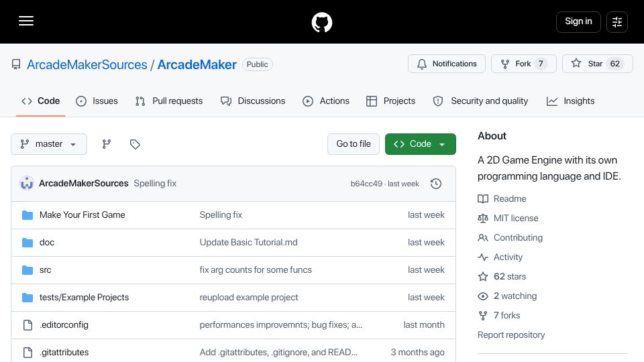This screenshot has height=362, width=644.
Task: View the 2 watching link
Action: (507, 296)
